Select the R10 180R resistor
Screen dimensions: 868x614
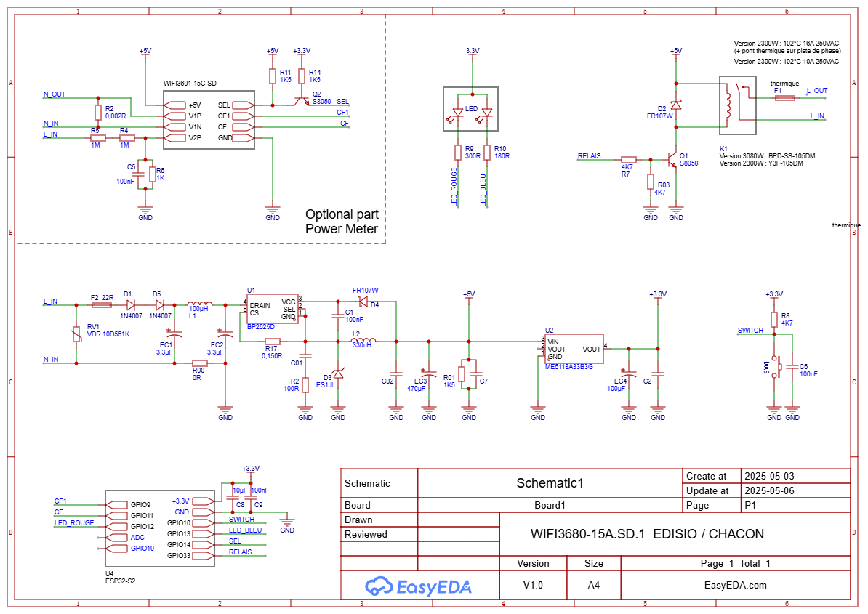pos(487,152)
